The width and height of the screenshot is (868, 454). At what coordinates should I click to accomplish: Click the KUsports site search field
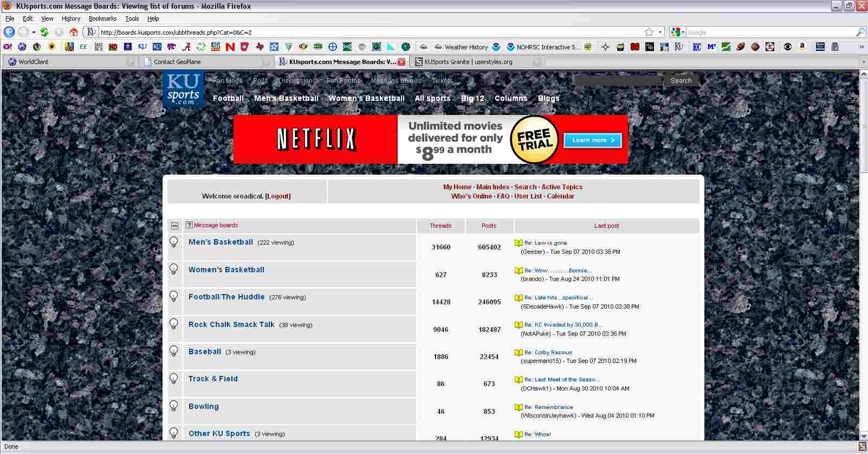coord(618,81)
